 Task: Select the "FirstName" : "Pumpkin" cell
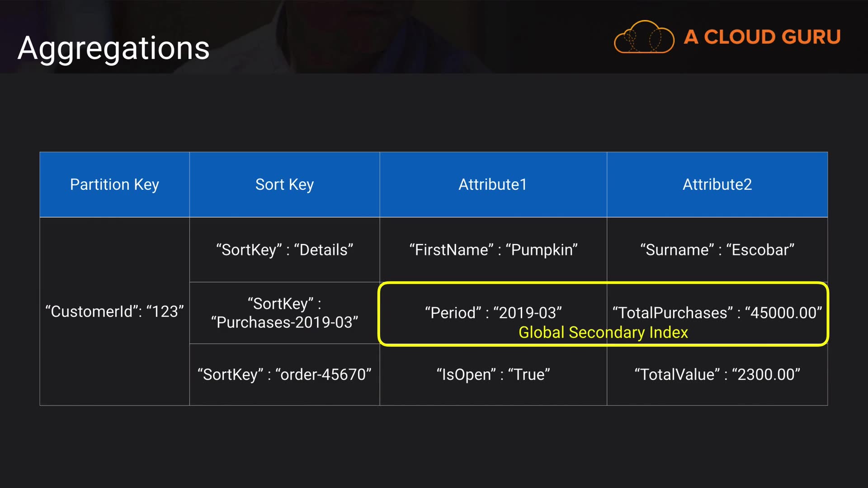coord(493,250)
